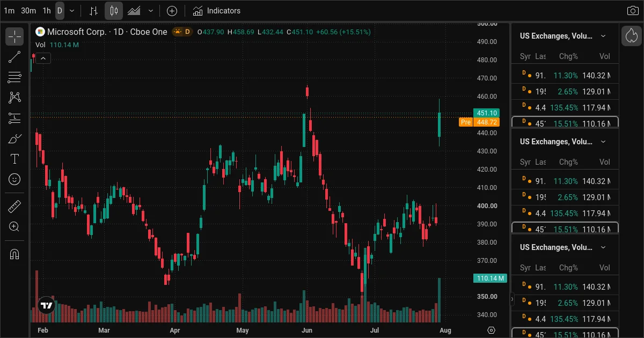Toggle magnet mode for drawings
Viewport: 644px width, 338px height.
14,253
